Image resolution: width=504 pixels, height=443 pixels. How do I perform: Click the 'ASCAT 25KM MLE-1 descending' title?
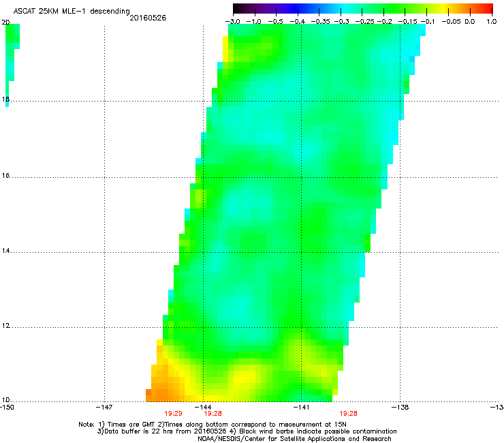72,11
